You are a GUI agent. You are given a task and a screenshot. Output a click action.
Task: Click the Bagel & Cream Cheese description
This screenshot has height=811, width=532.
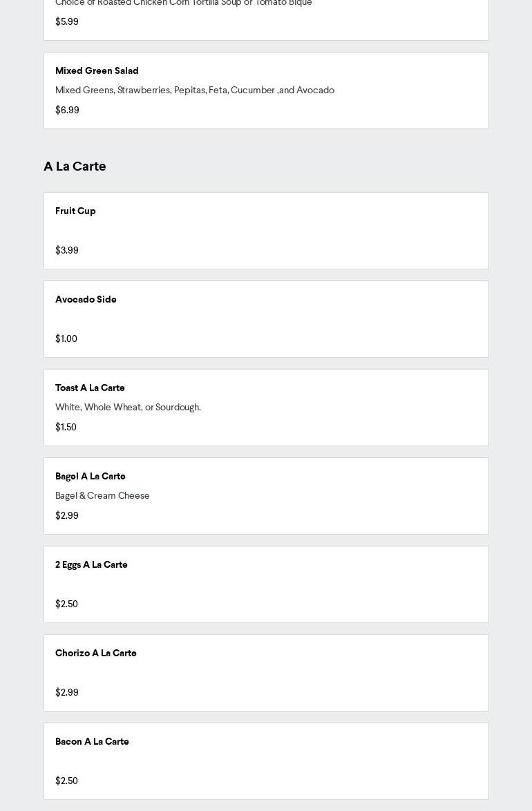coord(102,495)
